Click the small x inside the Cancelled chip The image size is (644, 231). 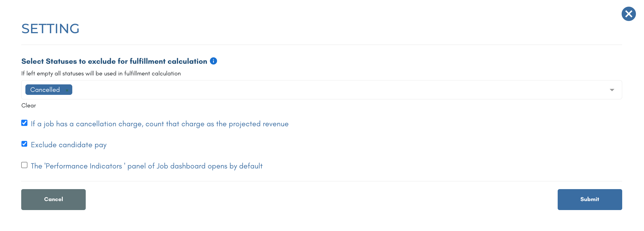point(67,90)
